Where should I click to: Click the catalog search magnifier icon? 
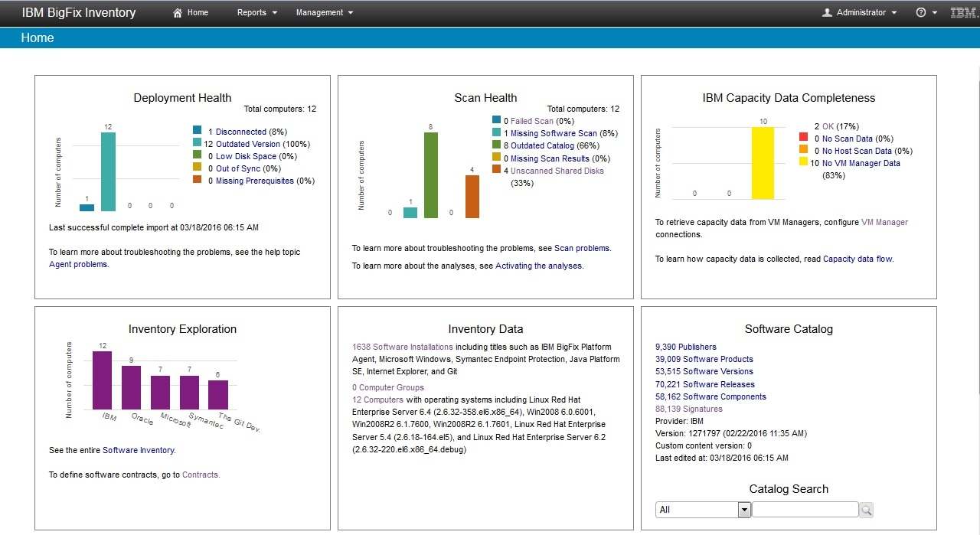(x=866, y=510)
